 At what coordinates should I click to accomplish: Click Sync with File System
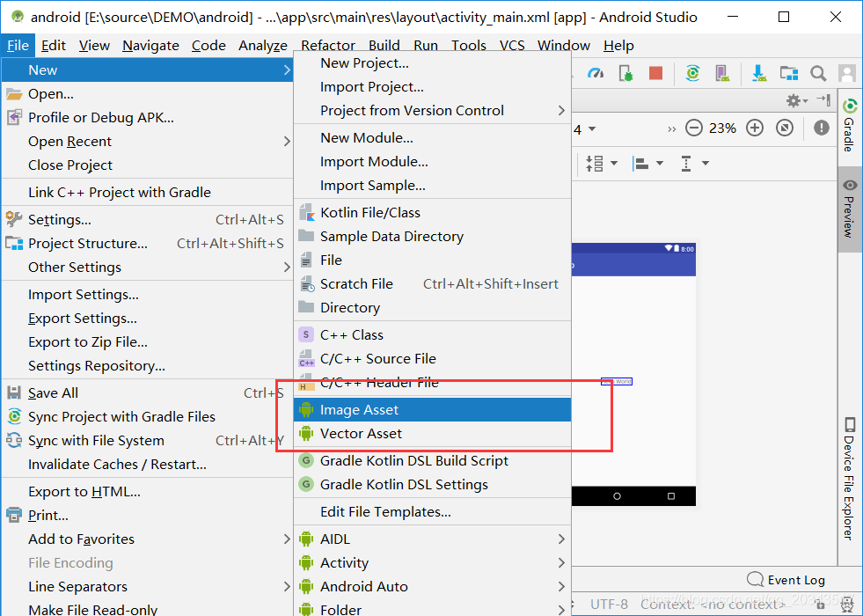click(x=148, y=440)
